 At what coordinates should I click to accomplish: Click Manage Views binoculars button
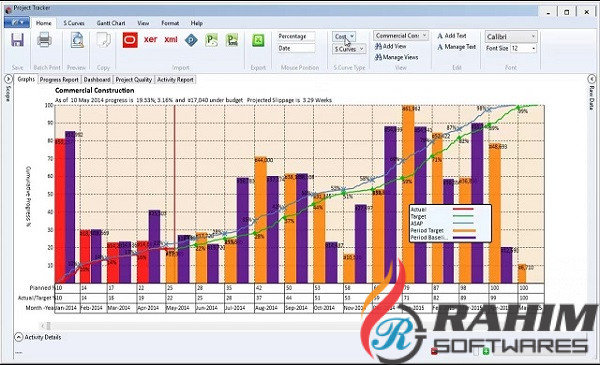396,57
